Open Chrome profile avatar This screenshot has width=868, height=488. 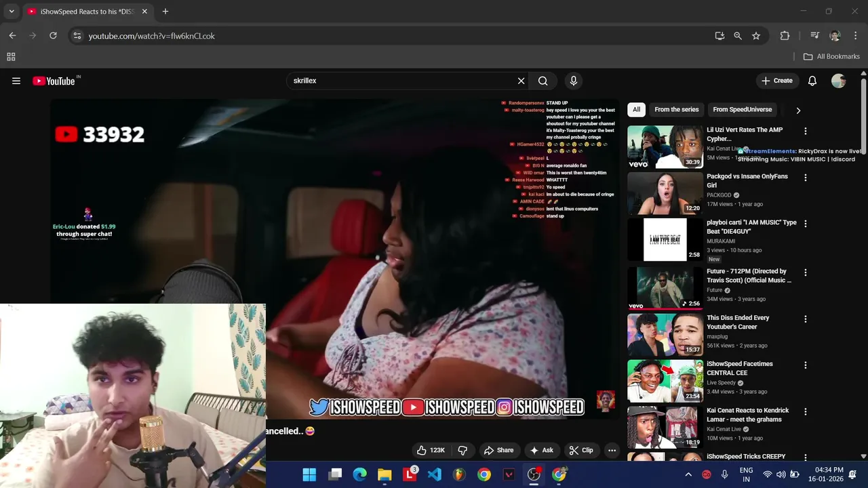[x=835, y=36]
